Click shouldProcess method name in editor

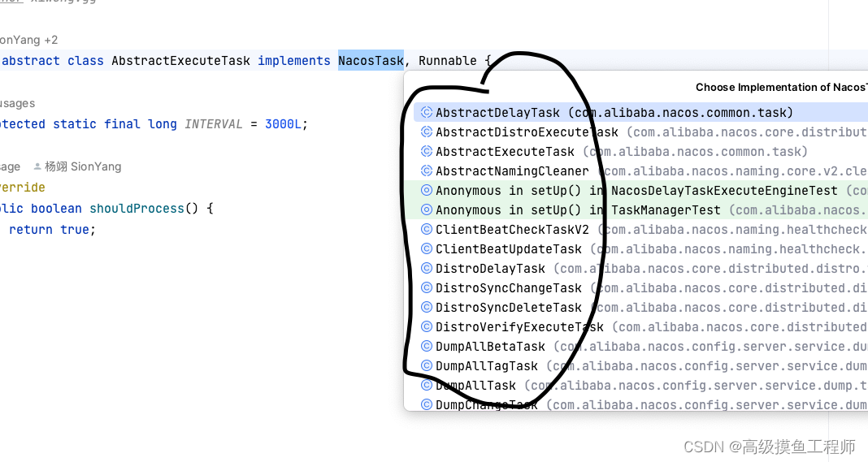tap(137, 209)
